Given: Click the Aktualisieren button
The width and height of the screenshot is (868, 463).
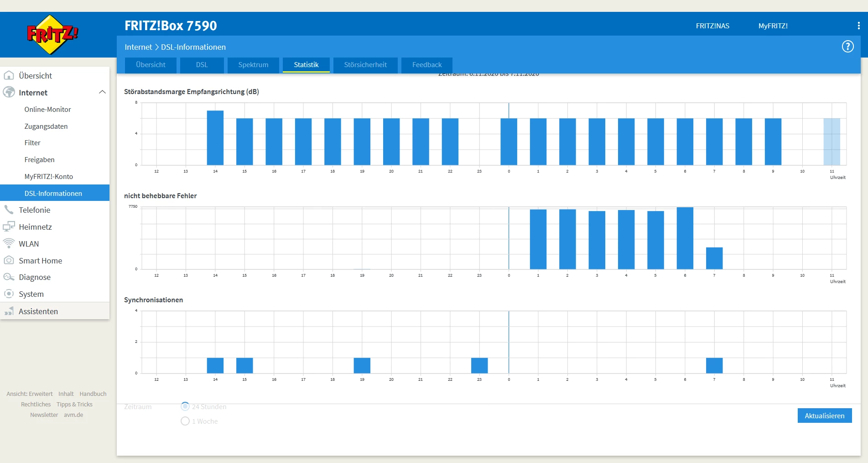Looking at the screenshot, I should (x=825, y=416).
